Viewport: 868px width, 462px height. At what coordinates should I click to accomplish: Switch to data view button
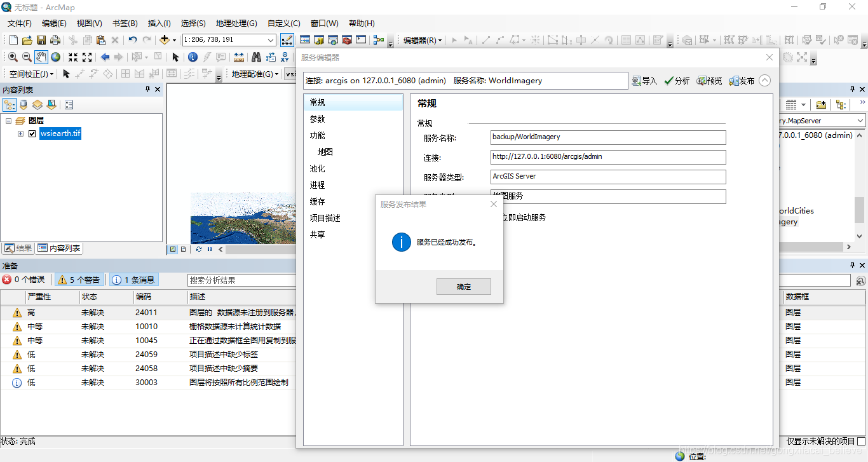(172, 249)
